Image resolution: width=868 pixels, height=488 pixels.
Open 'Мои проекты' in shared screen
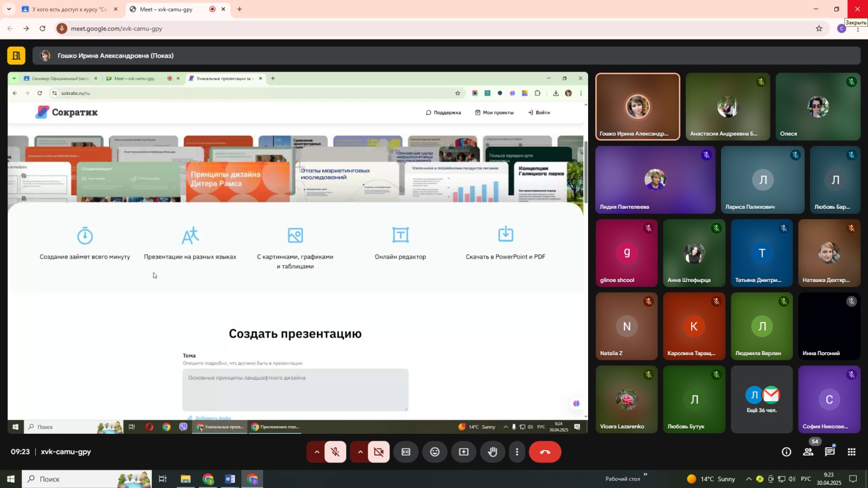pos(494,112)
